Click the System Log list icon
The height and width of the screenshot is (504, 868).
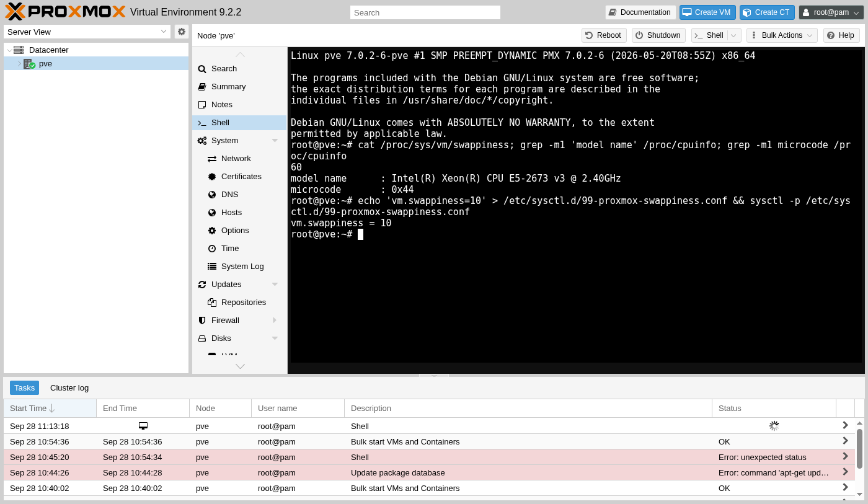(x=212, y=267)
